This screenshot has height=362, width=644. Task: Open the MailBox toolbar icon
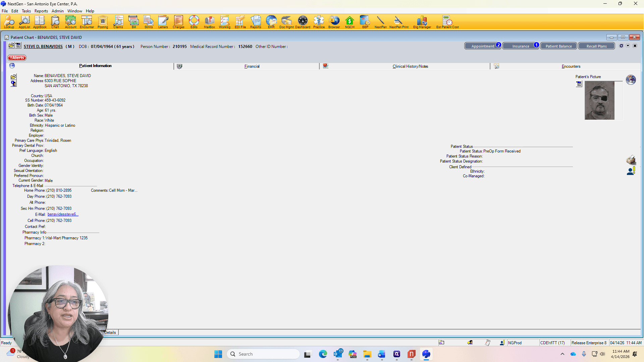(x=209, y=22)
